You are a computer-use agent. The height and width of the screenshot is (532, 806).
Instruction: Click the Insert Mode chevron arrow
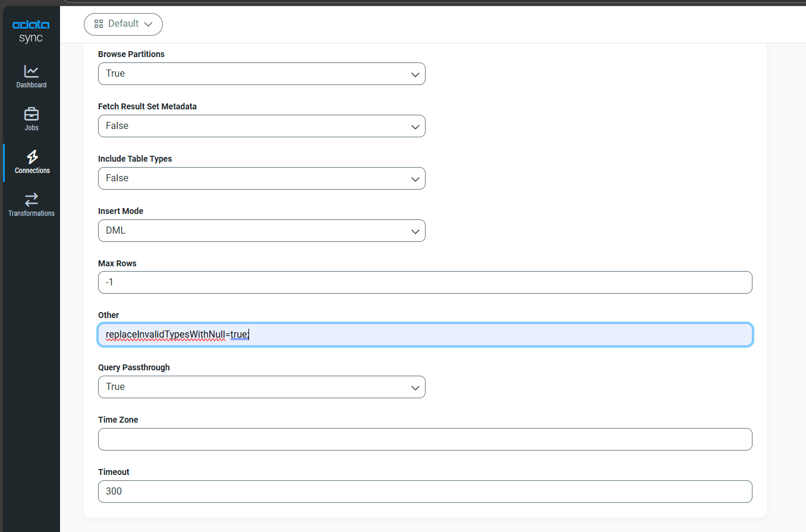tap(415, 231)
